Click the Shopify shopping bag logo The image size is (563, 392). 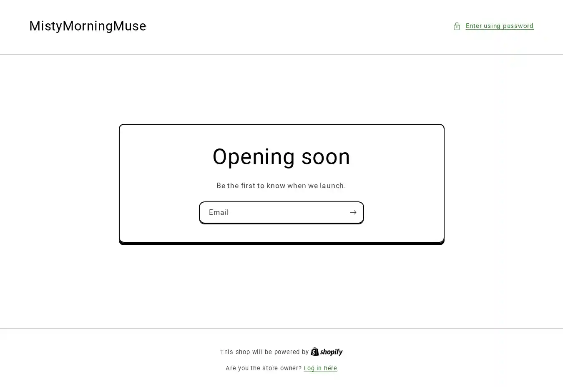(x=315, y=352)
